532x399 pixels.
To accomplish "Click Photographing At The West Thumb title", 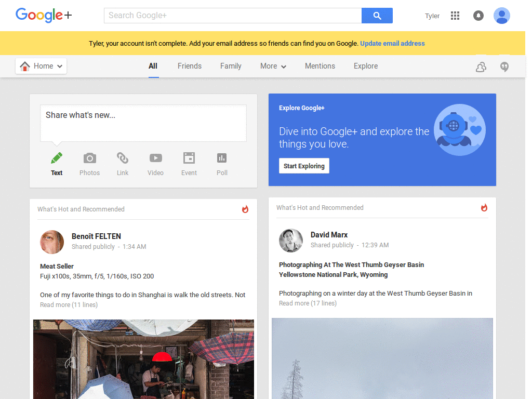I will (x=352, y=264).
